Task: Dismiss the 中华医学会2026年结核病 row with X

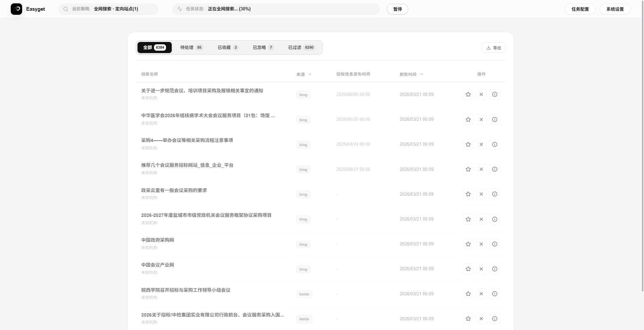Action: (x=481, y=120)
